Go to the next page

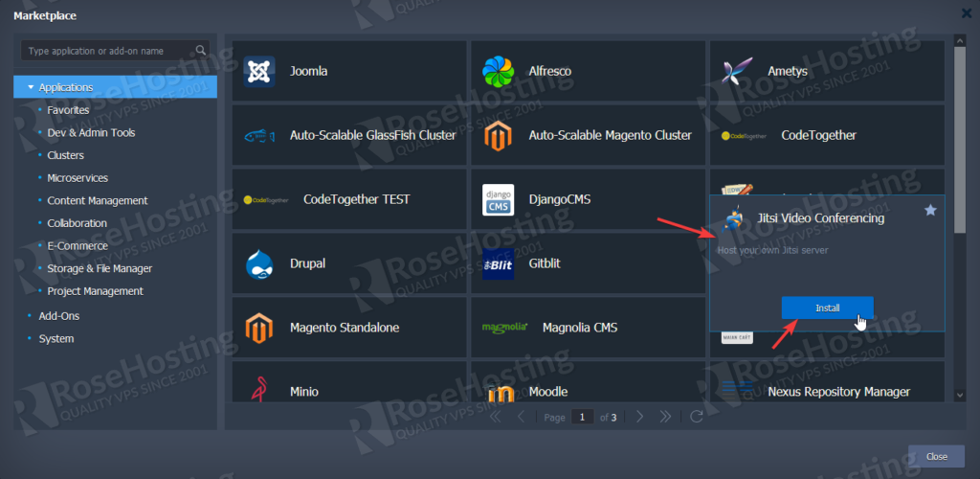click(639, 417)
